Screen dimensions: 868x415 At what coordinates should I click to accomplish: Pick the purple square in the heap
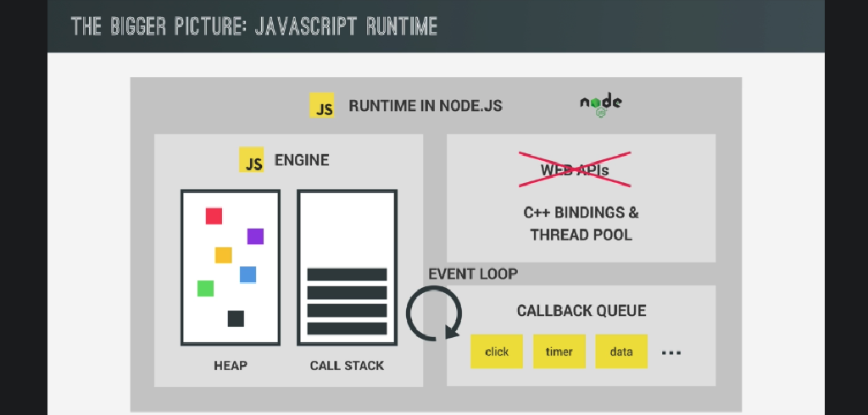pyautogui.click(x=255, y=236)
